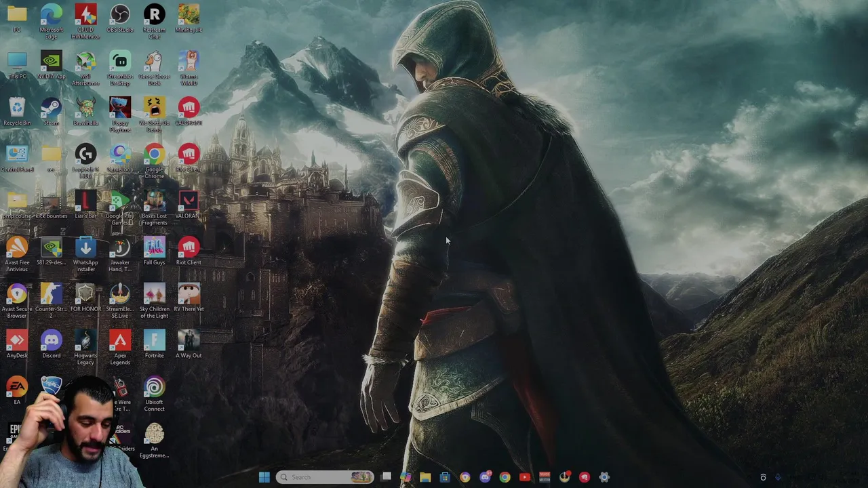Open the Streamlabs Desktop shortcut
The height and width of the screenshot is (488, 868).
click(x=120, y=67)
